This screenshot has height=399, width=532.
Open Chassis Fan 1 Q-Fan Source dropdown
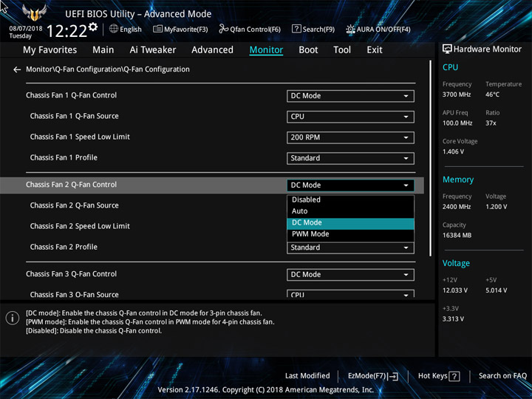(x=350, y=117)
